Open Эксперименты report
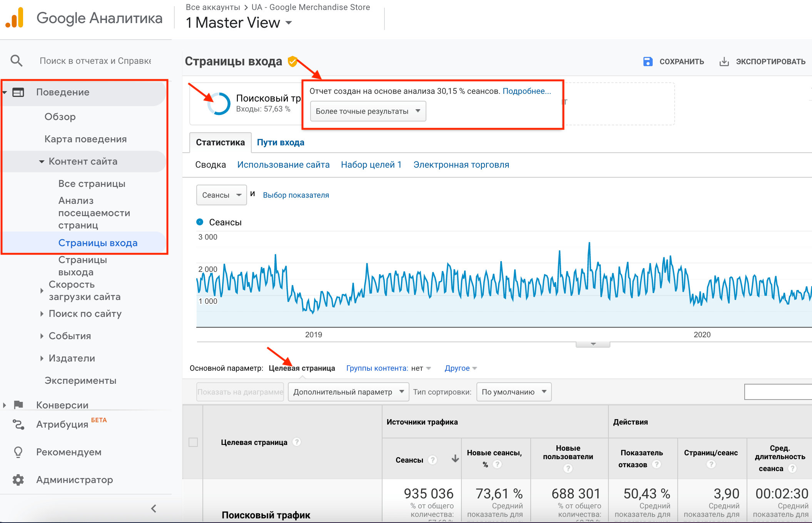Screen dimensions: 812x523 point(80,381)
